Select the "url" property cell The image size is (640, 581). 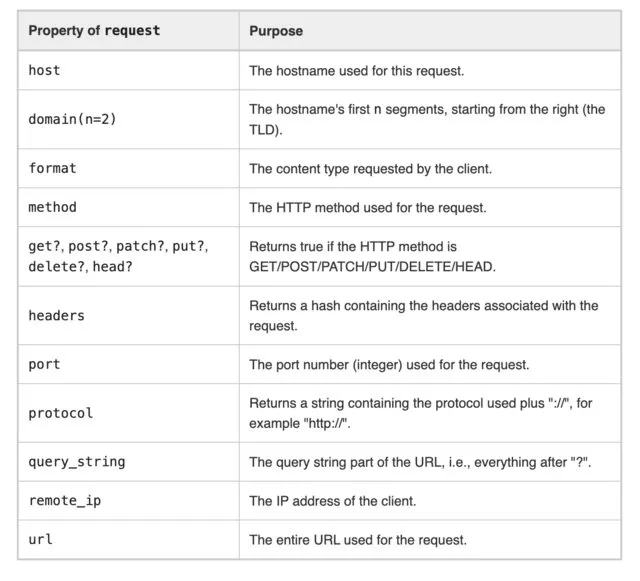pos(41,540)
